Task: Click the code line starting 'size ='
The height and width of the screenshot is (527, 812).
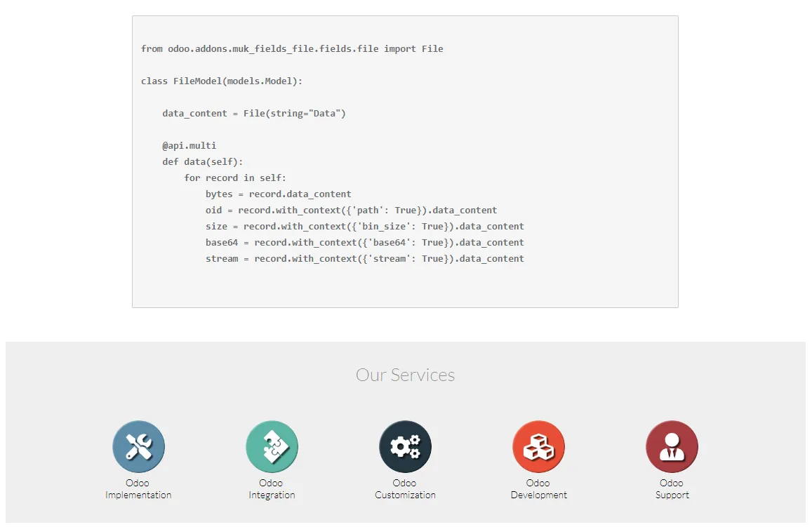Action: coord(364,226)
